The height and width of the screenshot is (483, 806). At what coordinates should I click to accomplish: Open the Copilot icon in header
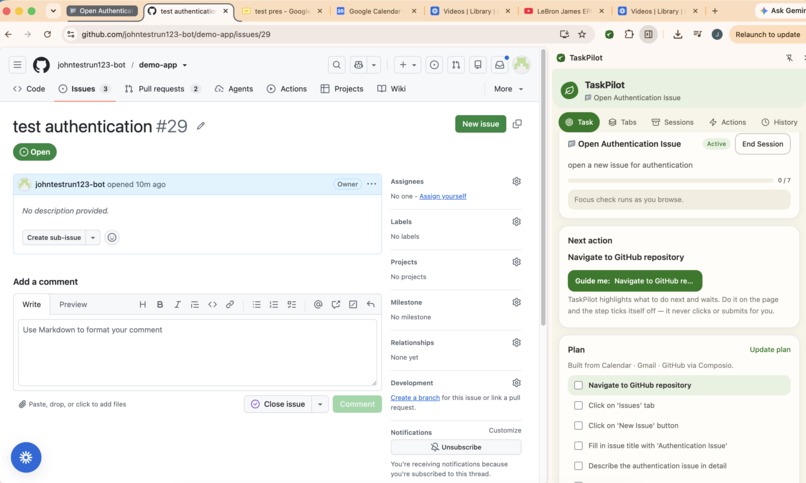[x=358, y=65]
